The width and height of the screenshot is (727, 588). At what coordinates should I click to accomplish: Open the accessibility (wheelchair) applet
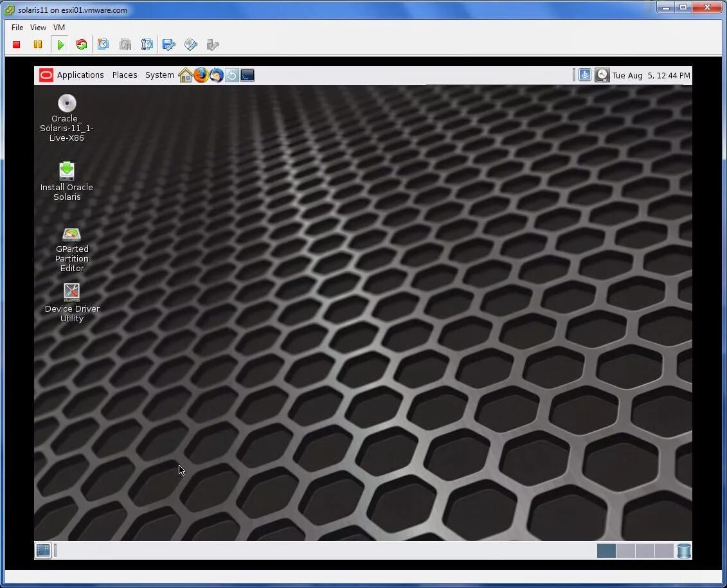click(585, 75)
